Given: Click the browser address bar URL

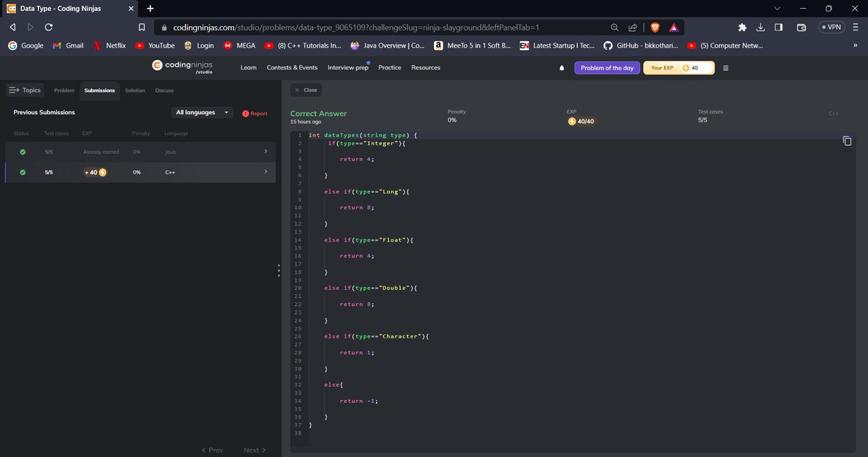Looking at the screenshot, I should 357,27.
